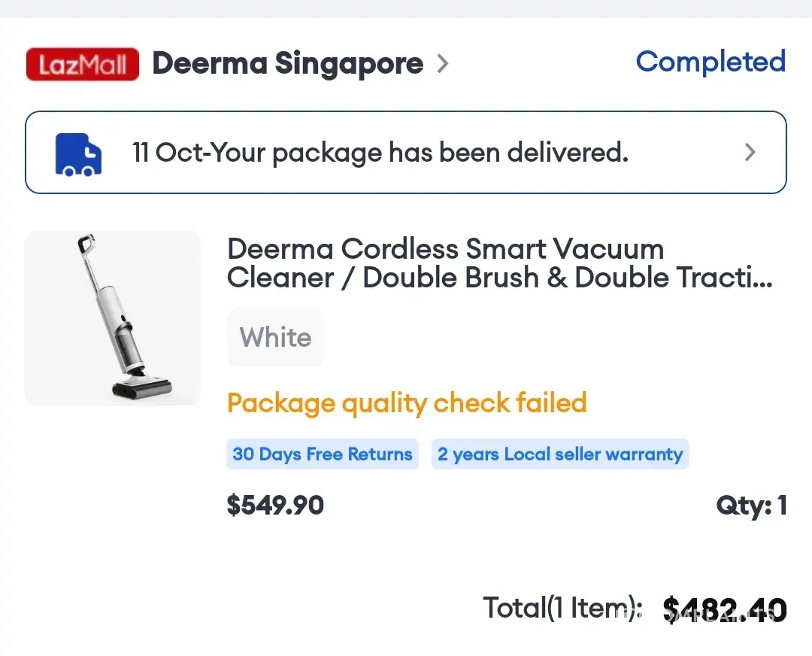Open delivery details via banner's right chevron
The height and width of the screenshot is (656, 812).
point(750,153)
